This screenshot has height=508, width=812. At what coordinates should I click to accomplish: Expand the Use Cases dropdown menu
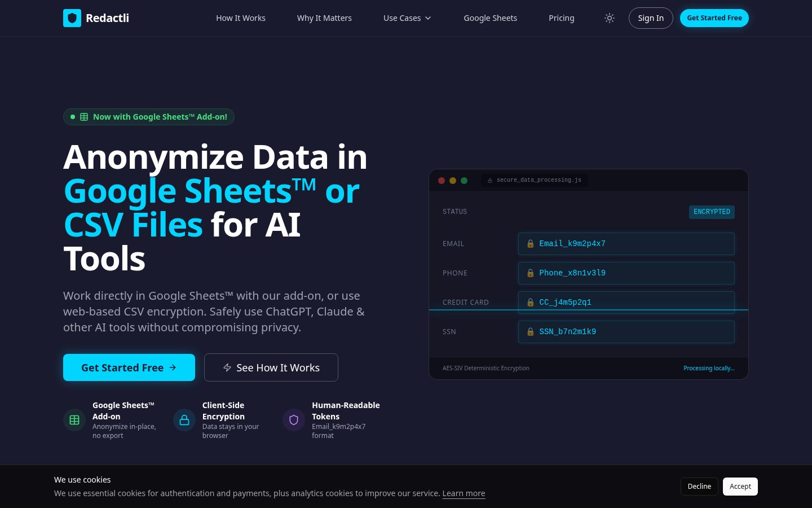[407, 18]
